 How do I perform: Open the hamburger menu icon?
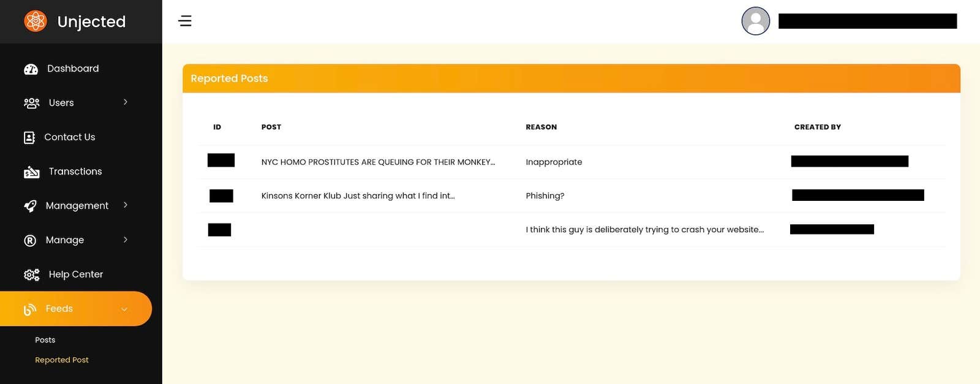tap(185, 21)
